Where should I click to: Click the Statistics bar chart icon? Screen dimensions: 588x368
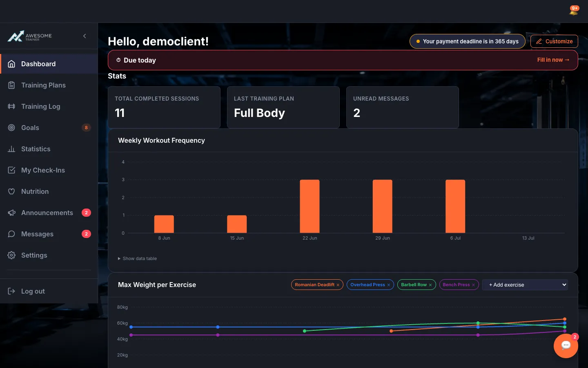pyautogui.click(x=11, y=149)
